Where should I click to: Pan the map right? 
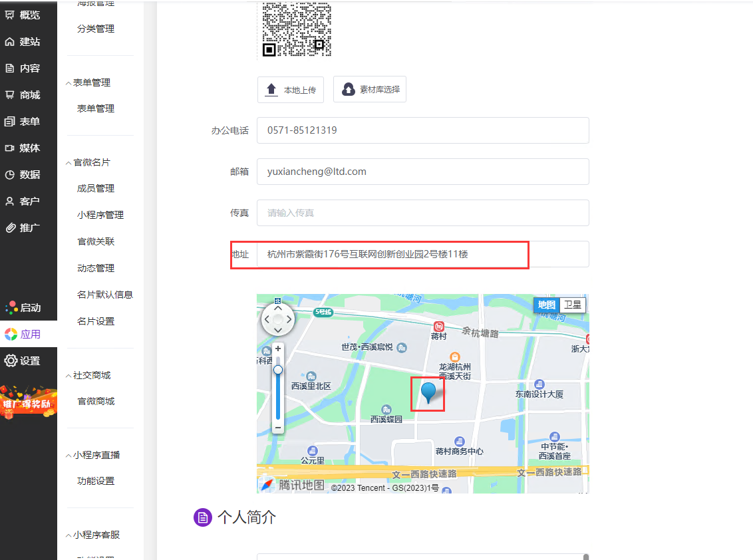pyautogui.click(x=289, y=319)
